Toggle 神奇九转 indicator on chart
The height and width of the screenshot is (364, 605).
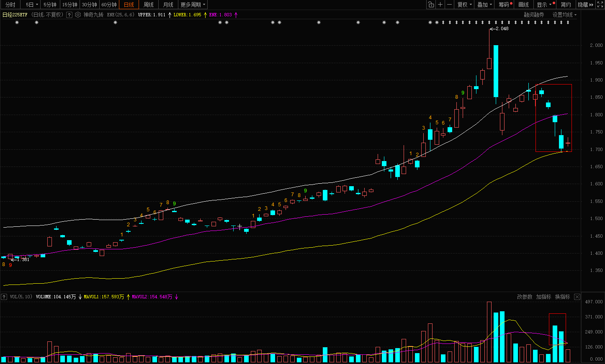point(93,15)
